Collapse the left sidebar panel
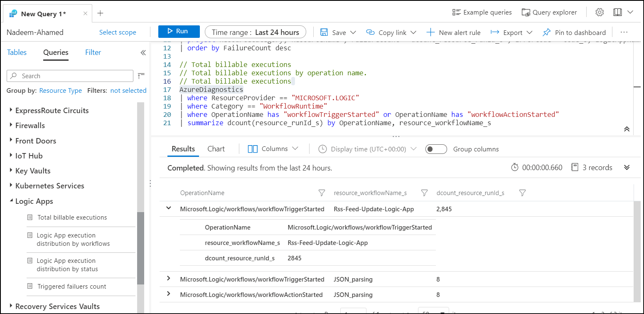The height and width of the screenshot is (314, 644). coord(143,53)
